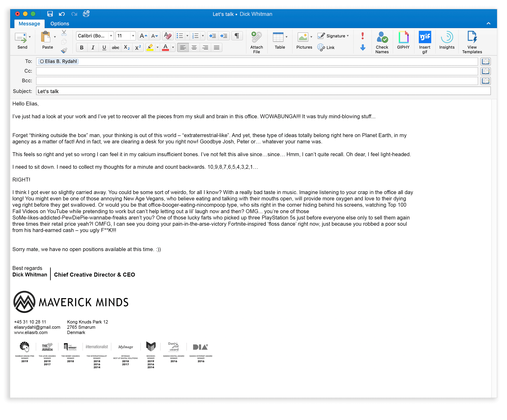Switch to the Options tab

[x=60, y=24]
